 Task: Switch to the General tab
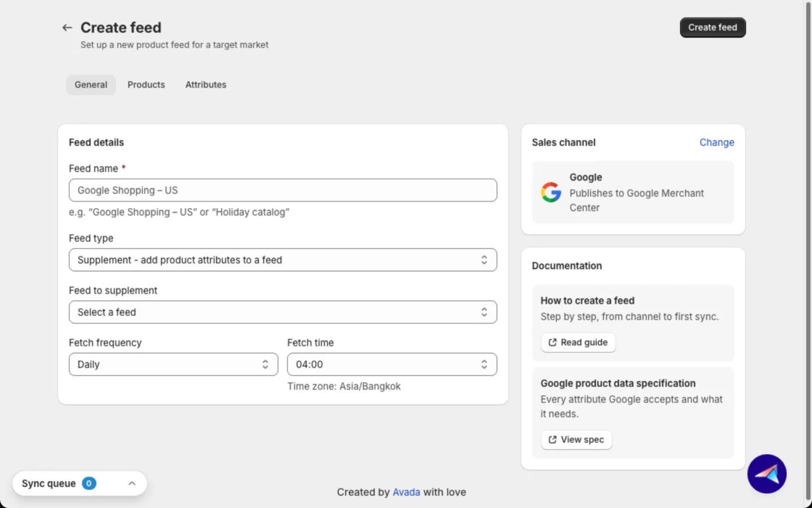point(91,85)
